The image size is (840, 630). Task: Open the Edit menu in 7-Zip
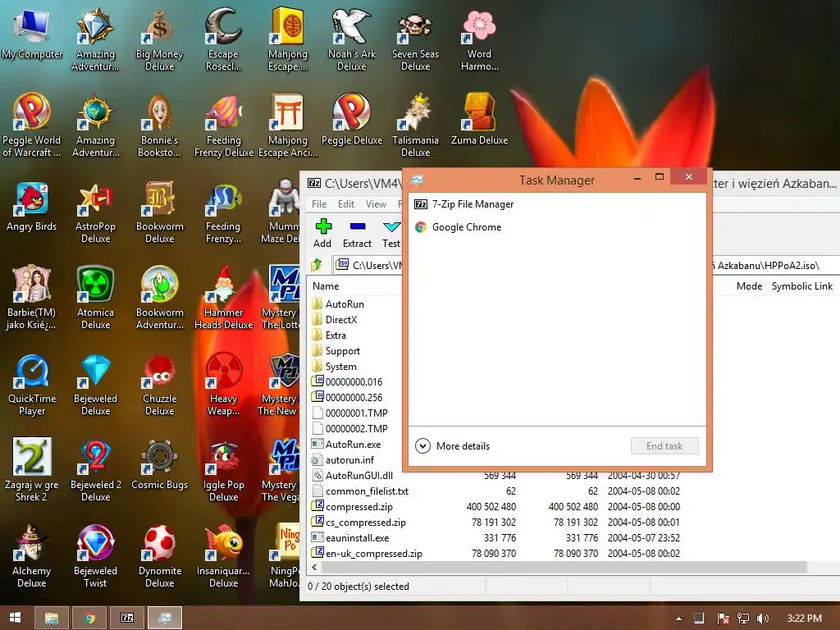coord(345,204)
